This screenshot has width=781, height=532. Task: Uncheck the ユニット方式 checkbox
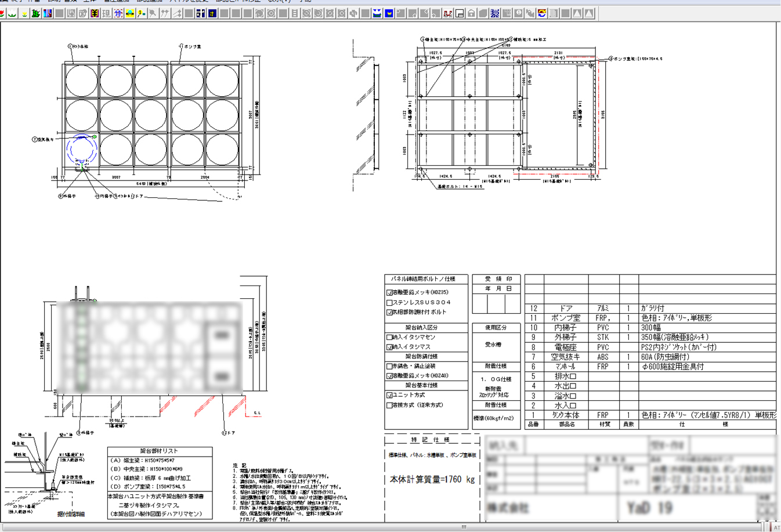(x=389, y=396)
